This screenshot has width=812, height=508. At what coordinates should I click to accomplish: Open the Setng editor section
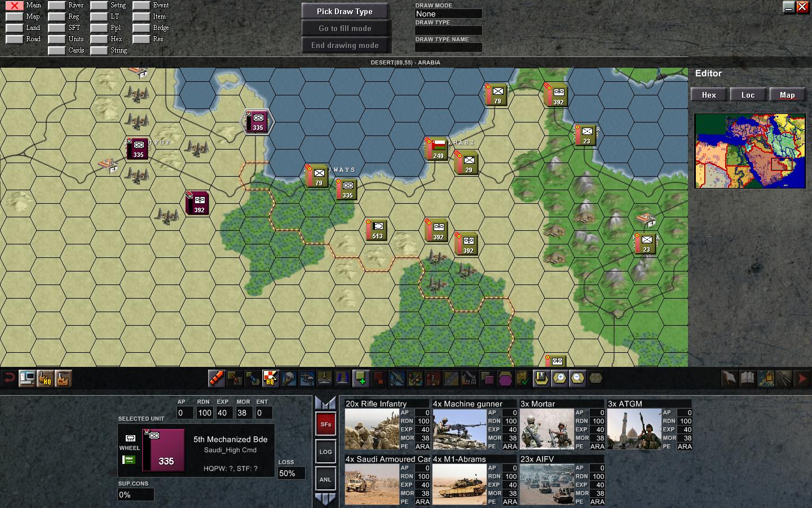tap(99, 6)
